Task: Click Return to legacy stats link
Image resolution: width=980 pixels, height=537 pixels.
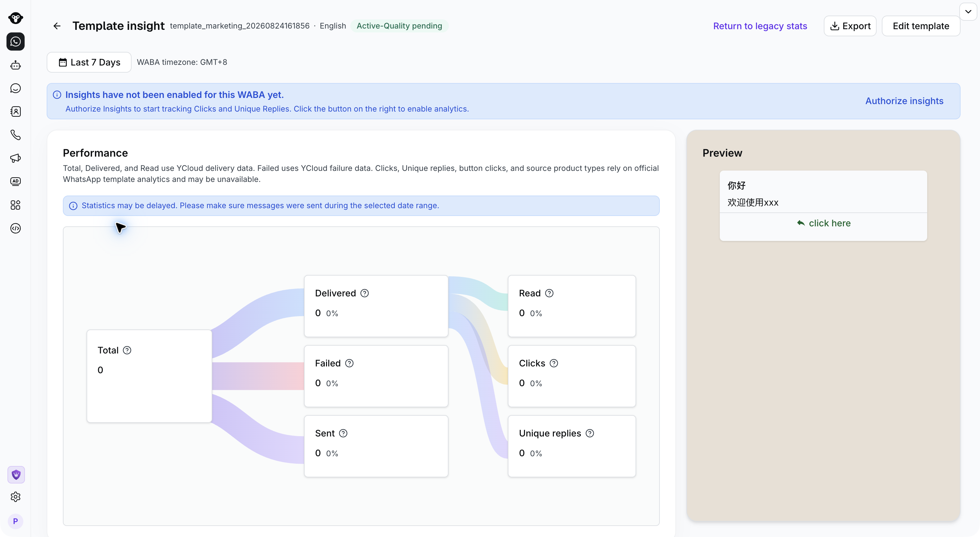Action: pos(760,26)
